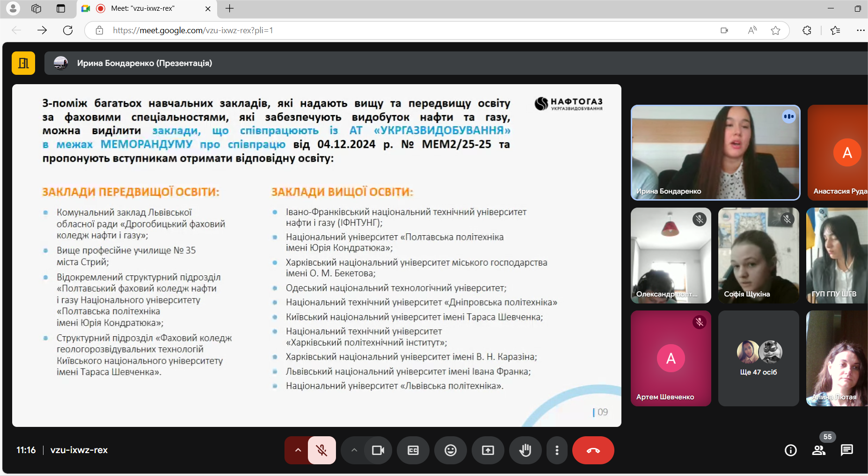Open browser extensions menu

[x=807, y=30]
